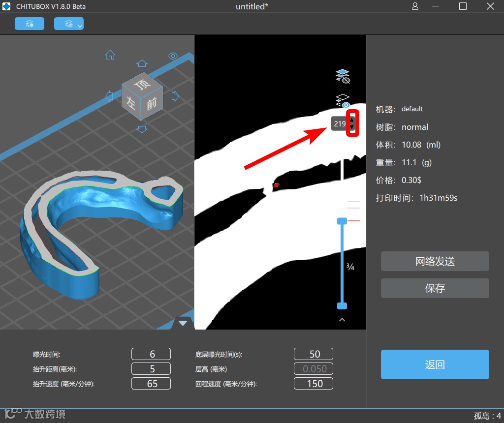Maximize the CHITUBOX window

463,6
